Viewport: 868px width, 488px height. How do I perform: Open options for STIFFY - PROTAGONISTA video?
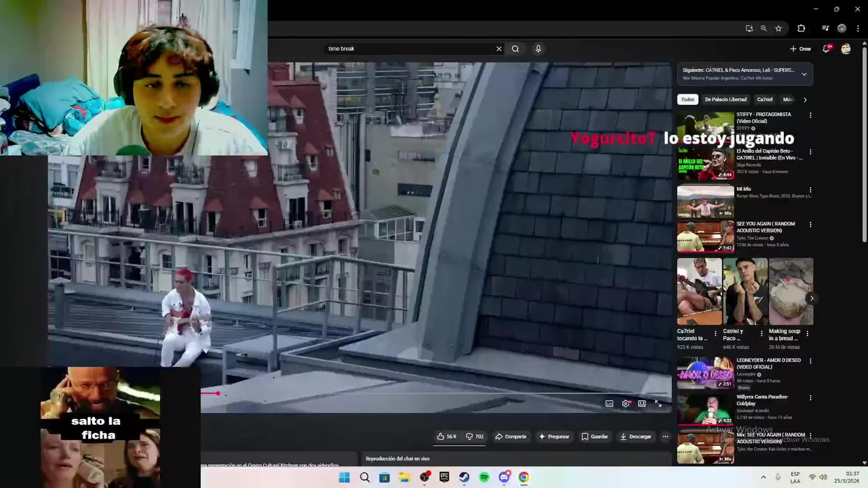[x=810, y=115]
